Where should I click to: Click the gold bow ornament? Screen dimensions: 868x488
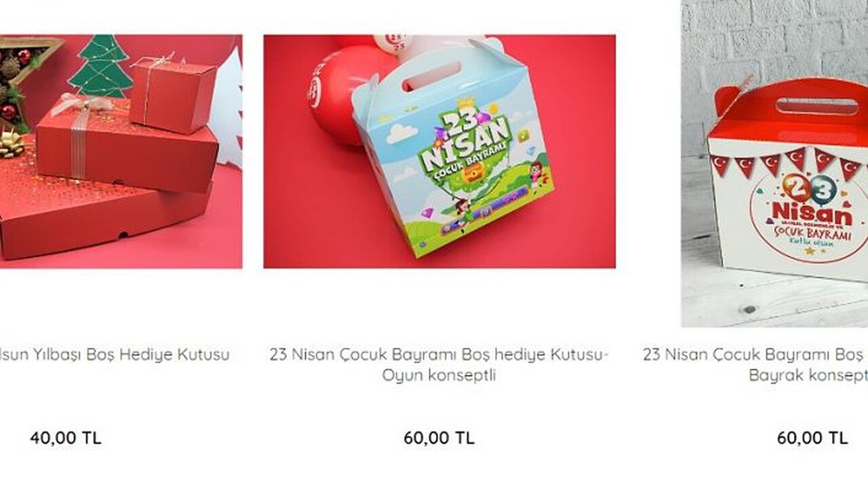[x=10, y=144]
